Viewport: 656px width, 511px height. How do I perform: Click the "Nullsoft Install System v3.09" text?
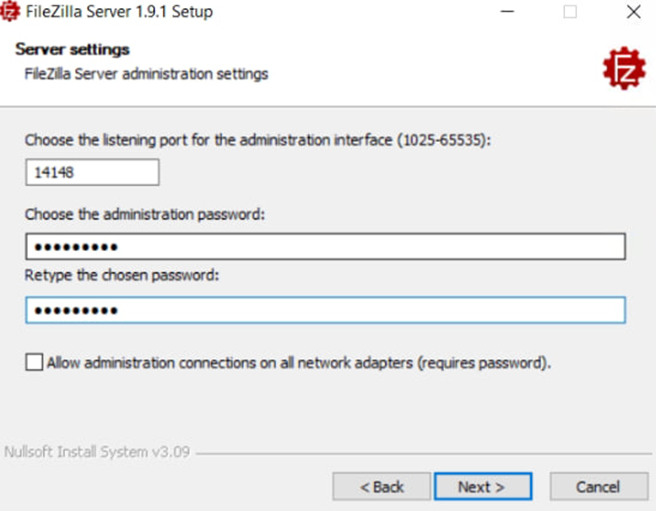[98, 451]
